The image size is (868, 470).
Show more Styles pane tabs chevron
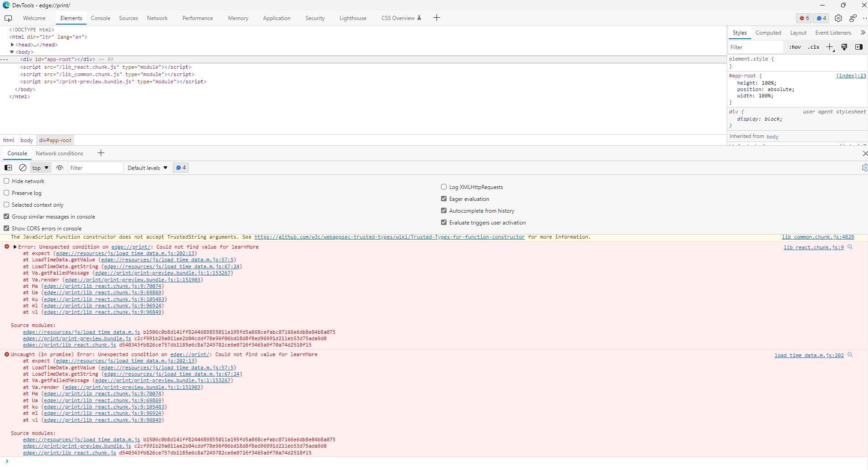[863, 33]
